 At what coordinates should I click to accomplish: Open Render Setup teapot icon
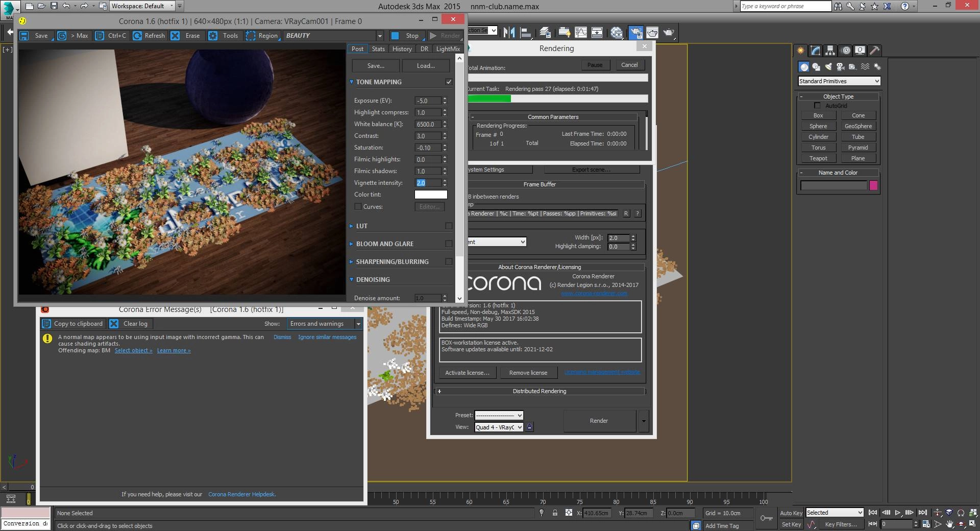636,33
